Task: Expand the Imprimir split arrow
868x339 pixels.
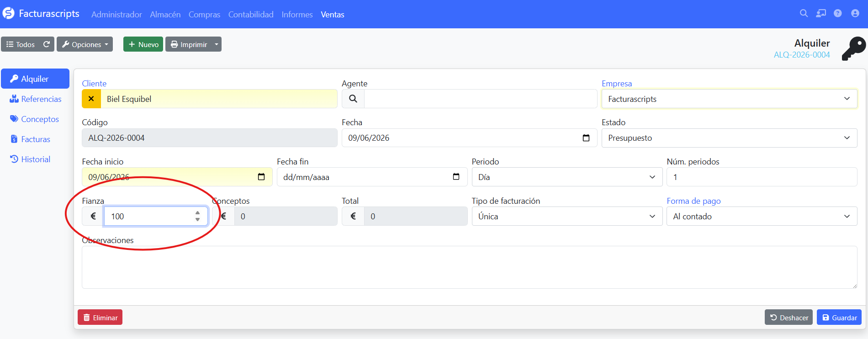Action: 217,44
